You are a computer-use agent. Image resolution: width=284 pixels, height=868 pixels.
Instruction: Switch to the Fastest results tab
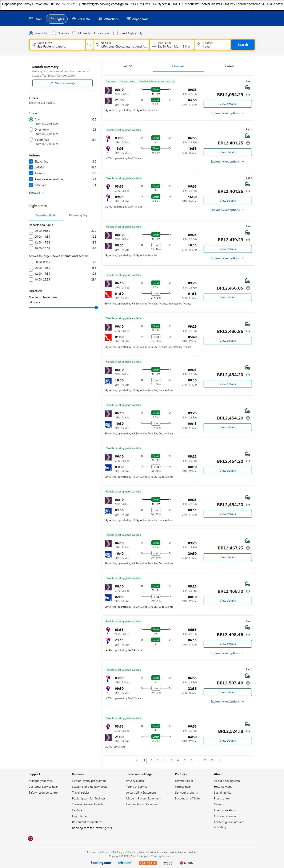click(x=229, y=66)
